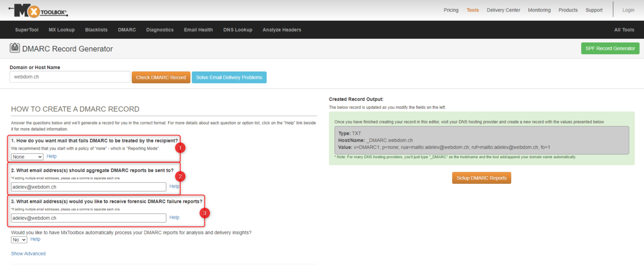644x276 pixels.
Task: Open the Pricing page
Action: pyautogui.click(x=451, y=10)
